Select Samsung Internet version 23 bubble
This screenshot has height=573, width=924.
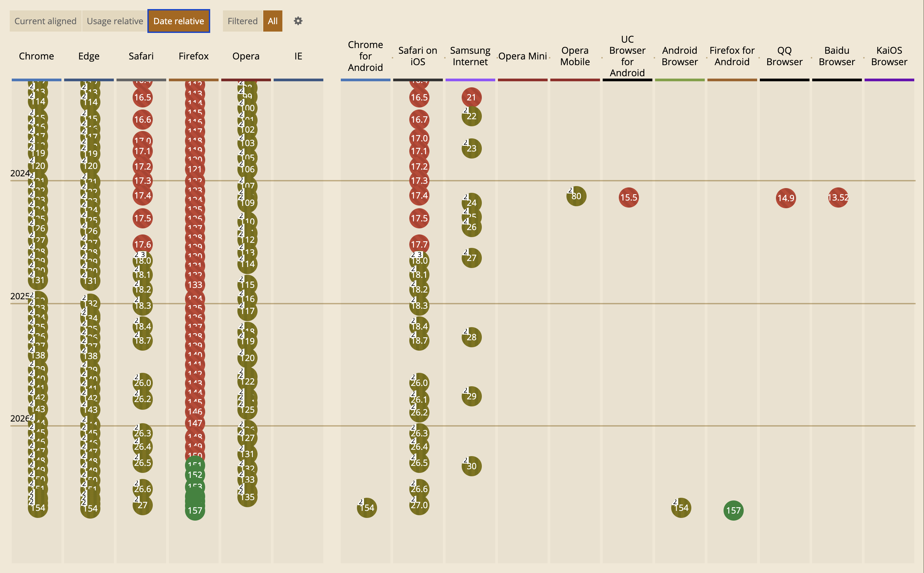coord(472,148)
